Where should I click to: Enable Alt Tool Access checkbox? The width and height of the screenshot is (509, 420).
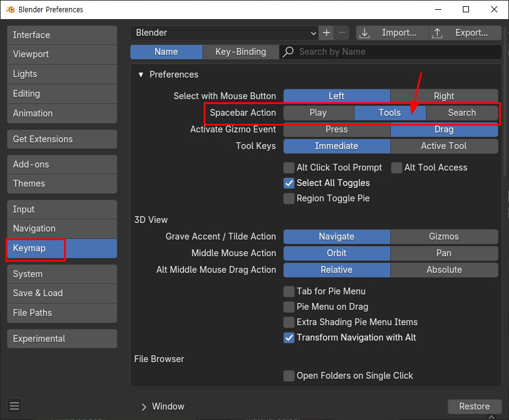(396, 168)
